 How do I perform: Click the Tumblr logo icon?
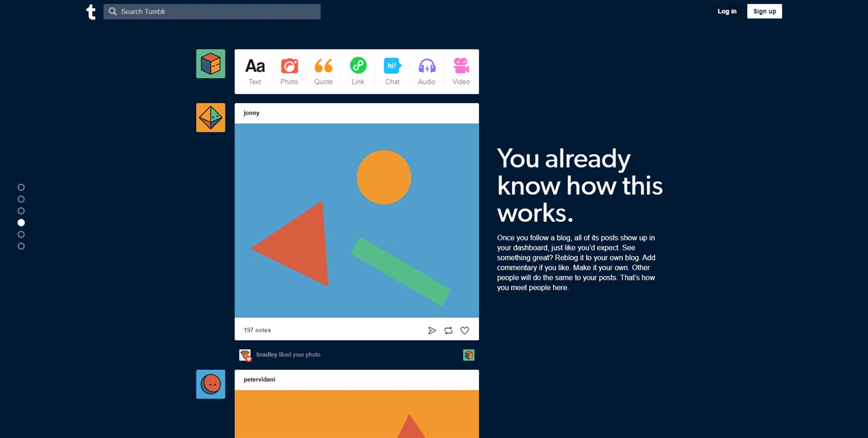pyautogui.click(x=91, y=11)
